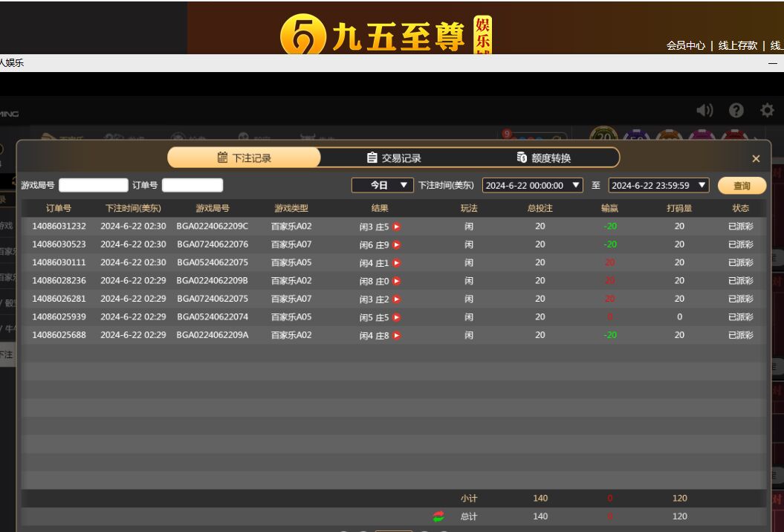Click the red-green refresh arrows icon
The image size is (784, 532).
pos(438,516)
